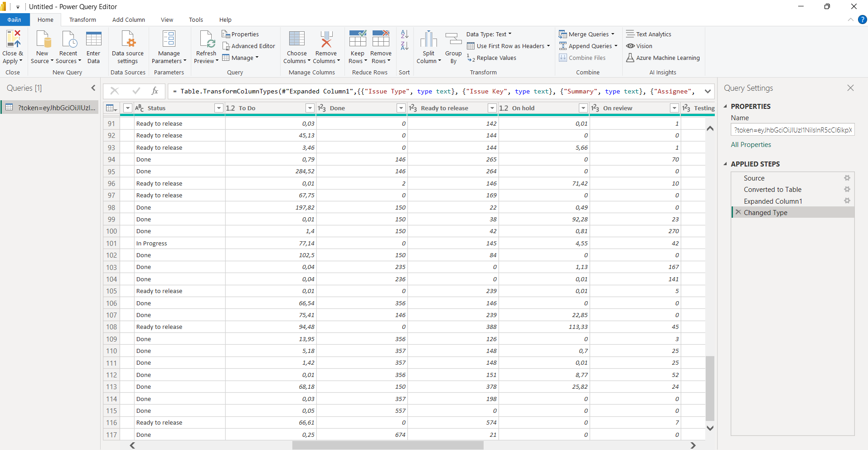Click into the query Name field
Image resolution: width=868 pixels, height=450 pixels.
tap(792, 130)
